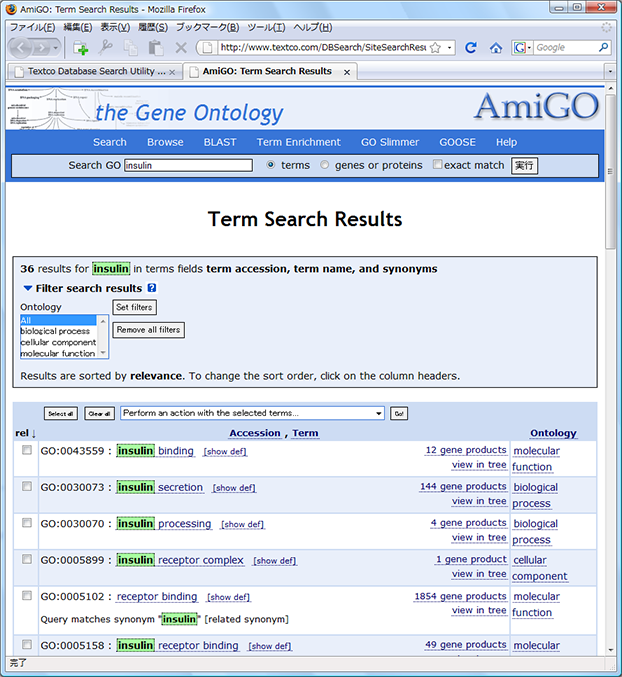The width and height of the screenshot is (622, 677).
Task: Click the search magnifier icon
Action: (x=603, y=47)
